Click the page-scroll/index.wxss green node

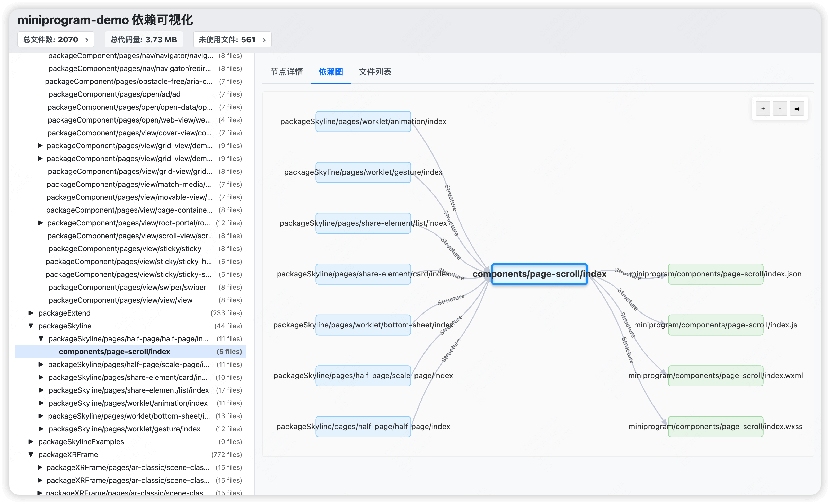tap(716, 427)
